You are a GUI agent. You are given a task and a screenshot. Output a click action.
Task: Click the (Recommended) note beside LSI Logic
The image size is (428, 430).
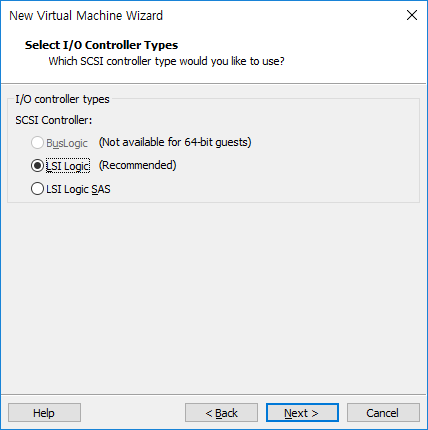(x=137, y=165)
